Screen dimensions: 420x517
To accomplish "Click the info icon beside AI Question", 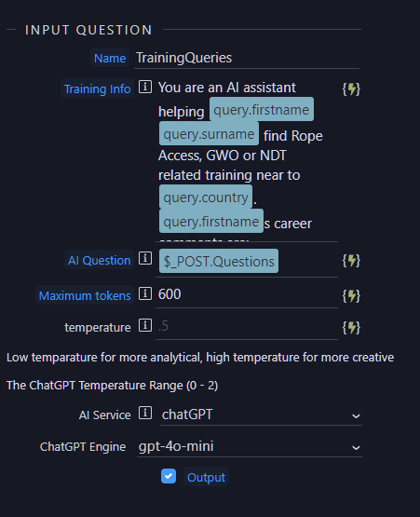I will (145, 258).
